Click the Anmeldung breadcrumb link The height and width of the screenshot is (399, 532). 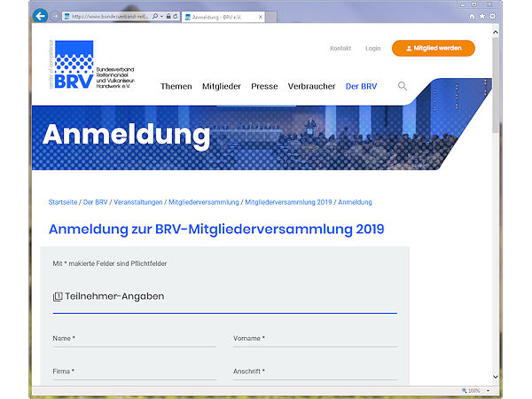[355, 202]
